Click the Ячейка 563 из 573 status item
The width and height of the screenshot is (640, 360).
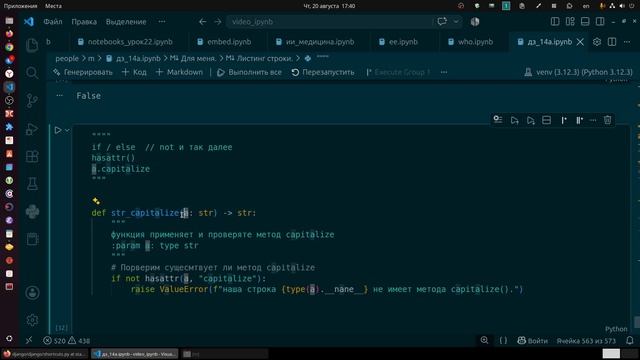tap(586, 340)
